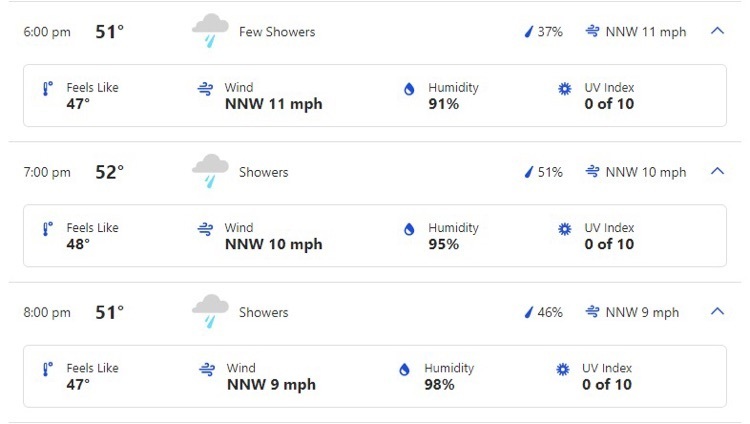The width and height of the screenshot is (750, 424).
Task: Collapse the 6:00 pm forecast row
Action: (717, 31)
